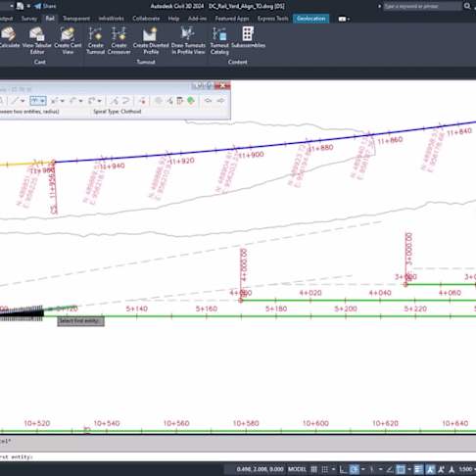Close the alignment layout tools toolbar
Viewport: 476px width, 476px height.
[x=223, y=85]
